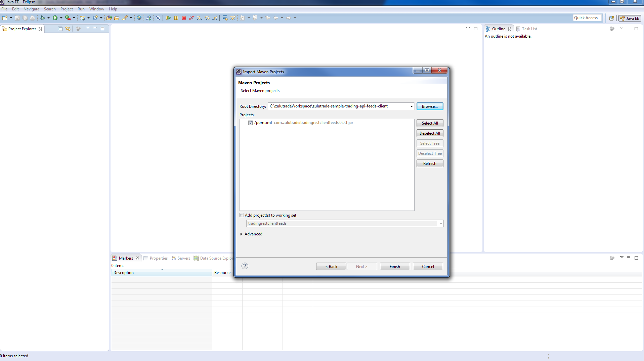The height and width of the screenshot is (361, 644).
Task: Click the Open Perspective icon
Action: click(611, 18)
